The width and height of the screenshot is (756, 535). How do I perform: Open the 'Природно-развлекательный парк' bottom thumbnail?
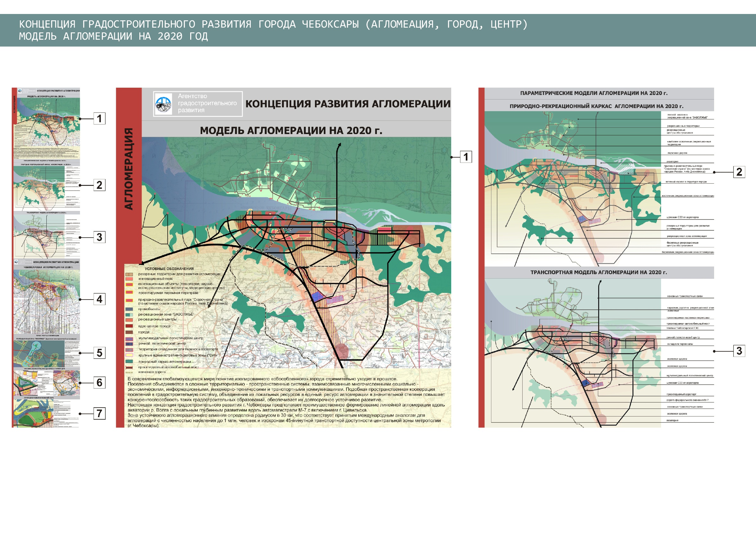click(33, 414)
